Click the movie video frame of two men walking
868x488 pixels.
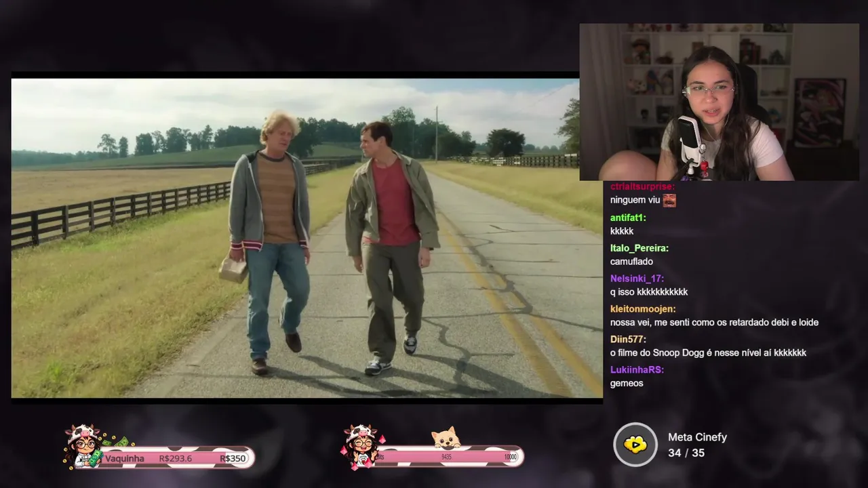307,238
